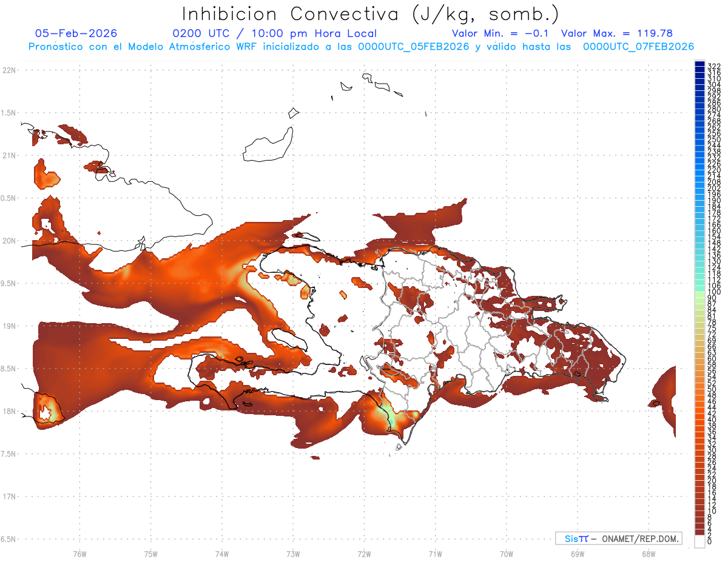
Task: Click the 22N latitude label
Action: (x=8, y=70)
